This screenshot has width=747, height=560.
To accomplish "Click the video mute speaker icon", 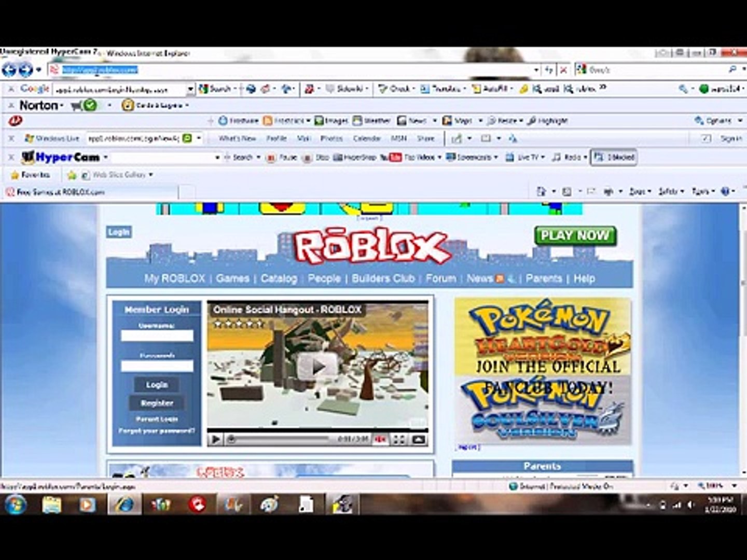I will (x=380, y=440).
